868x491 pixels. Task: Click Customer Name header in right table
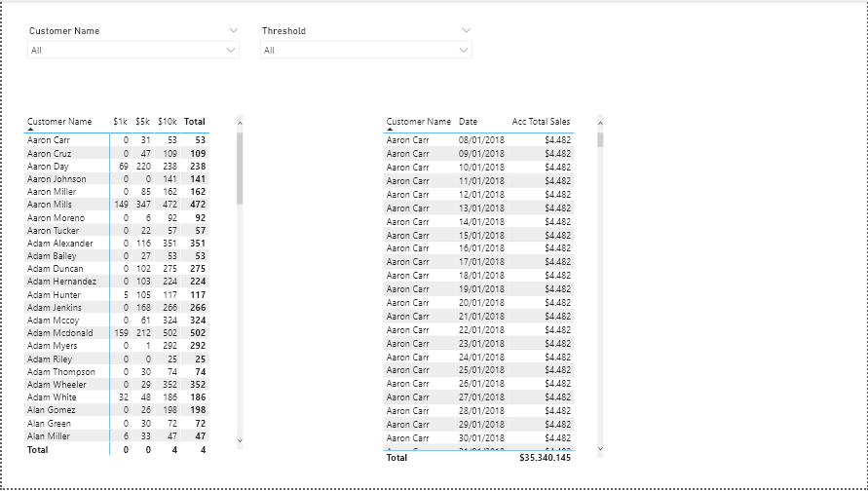click(419, 122)
